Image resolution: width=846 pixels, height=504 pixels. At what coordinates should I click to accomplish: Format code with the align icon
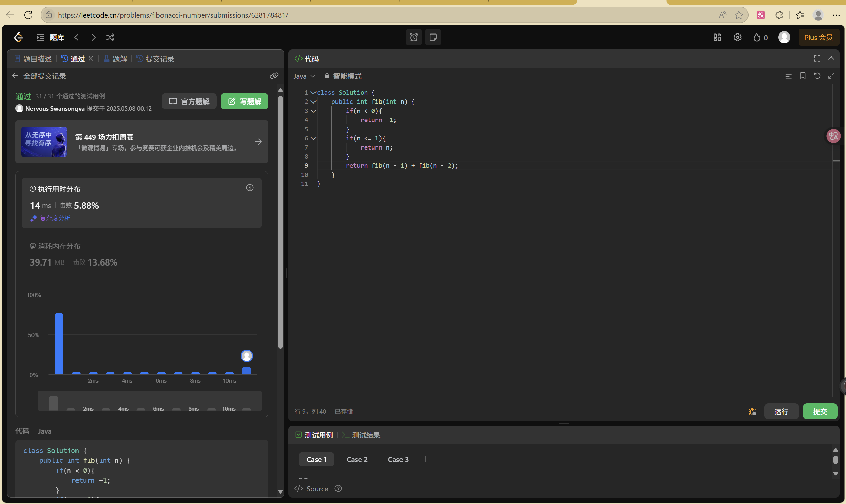788,76
